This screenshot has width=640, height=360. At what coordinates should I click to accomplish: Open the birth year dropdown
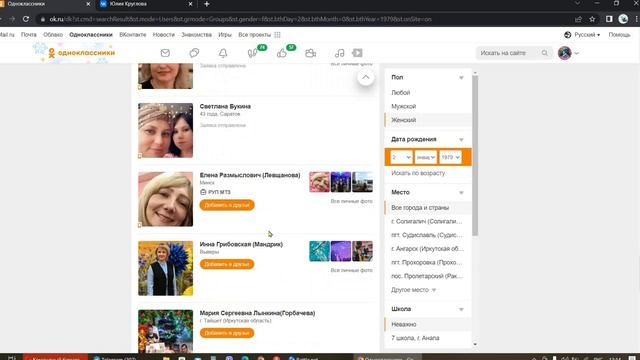(x=450, y=157)
